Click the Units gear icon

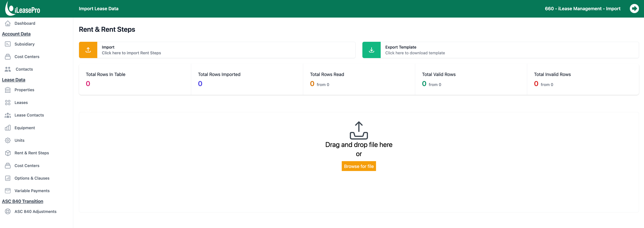(x=8, y=140)
